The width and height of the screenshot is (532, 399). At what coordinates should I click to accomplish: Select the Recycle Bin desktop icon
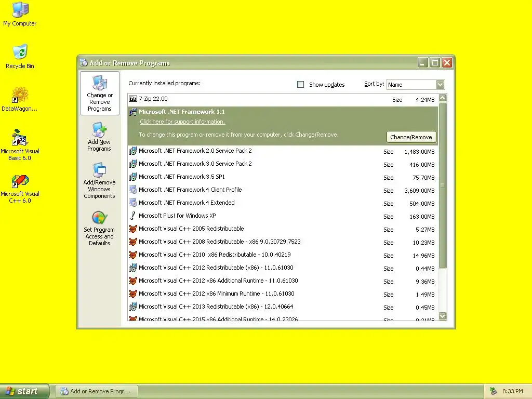[20, 56]
